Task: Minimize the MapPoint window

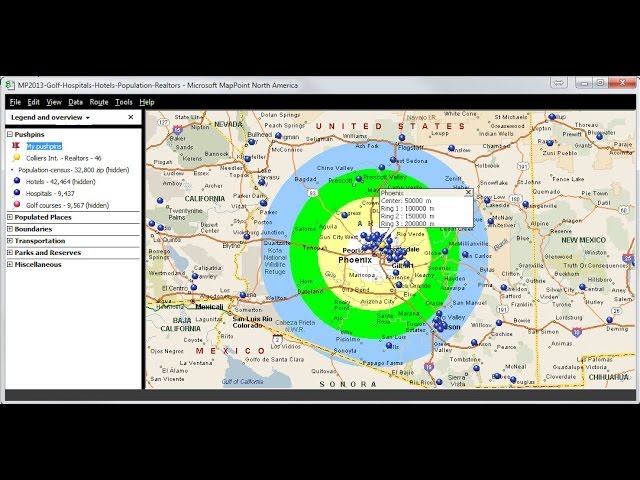Action: click(x=584, y=83)
